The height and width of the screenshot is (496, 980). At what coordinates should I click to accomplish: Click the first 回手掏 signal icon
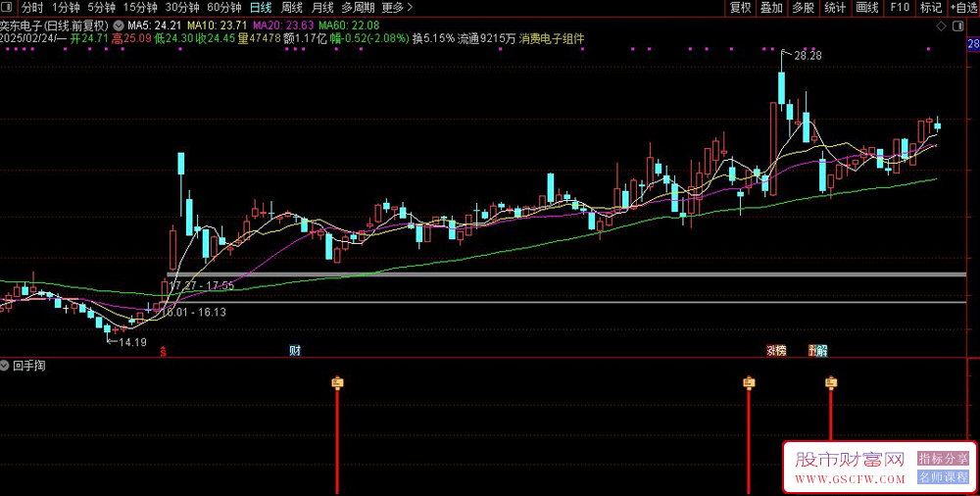point(337,382)
